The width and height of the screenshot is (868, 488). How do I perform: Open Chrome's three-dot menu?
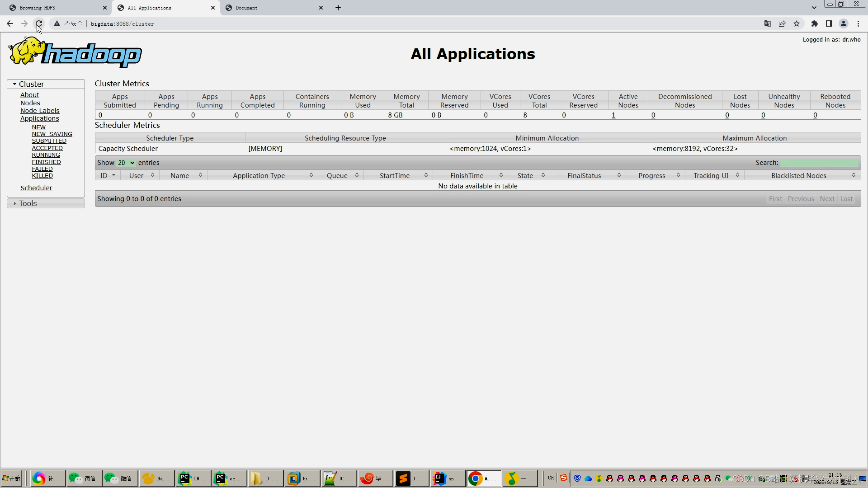tap(858, 23)
